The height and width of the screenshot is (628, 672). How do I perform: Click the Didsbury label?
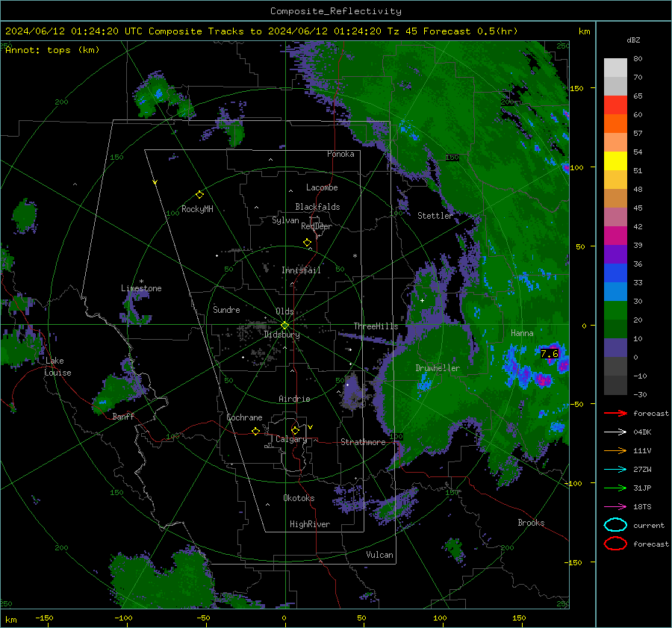point(281,335)
